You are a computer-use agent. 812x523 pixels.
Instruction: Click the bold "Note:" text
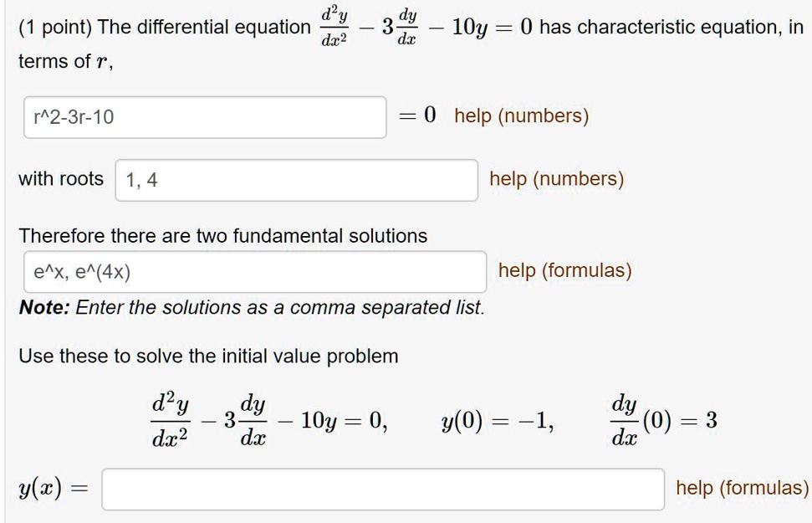point(43,308)
